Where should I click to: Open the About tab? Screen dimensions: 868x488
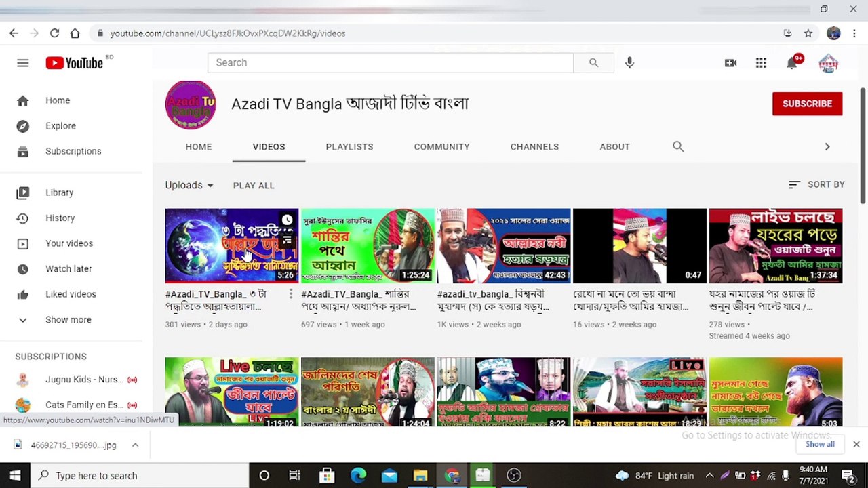614,146
